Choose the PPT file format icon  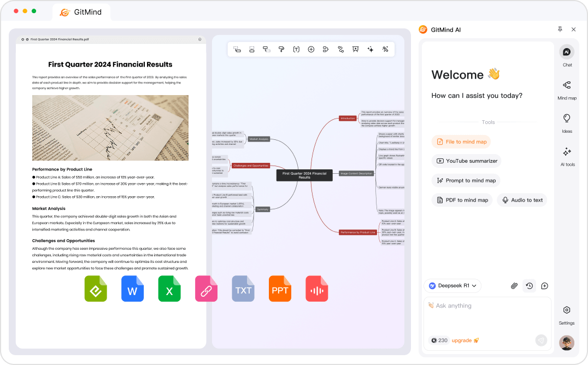pos(280,290)
